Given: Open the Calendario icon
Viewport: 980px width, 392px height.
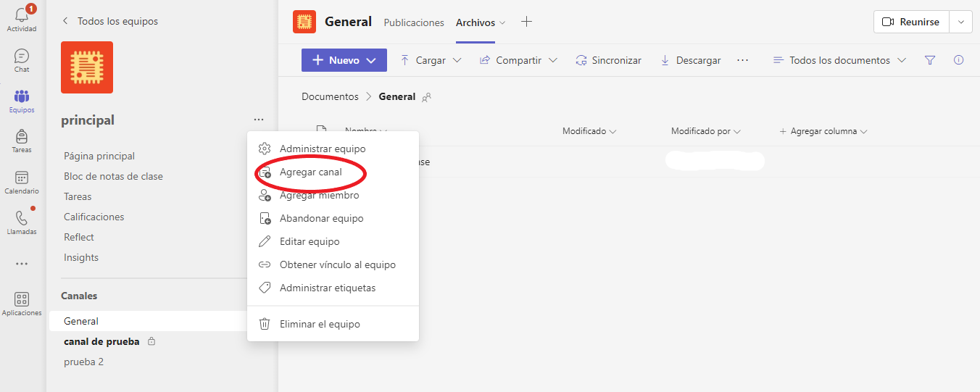Looking at the screenshot, I should (22, 182).
